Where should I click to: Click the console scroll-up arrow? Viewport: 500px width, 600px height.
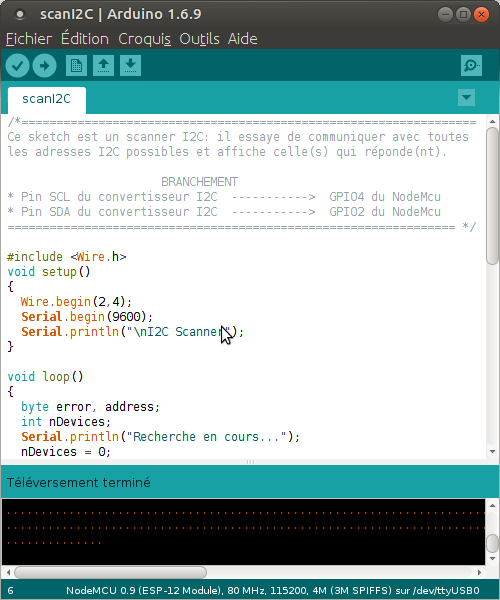[x=492, y=506]
